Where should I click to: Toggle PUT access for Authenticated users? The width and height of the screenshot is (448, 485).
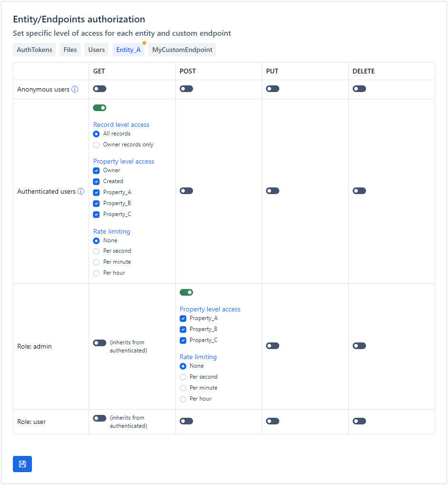tap(273, 191)
